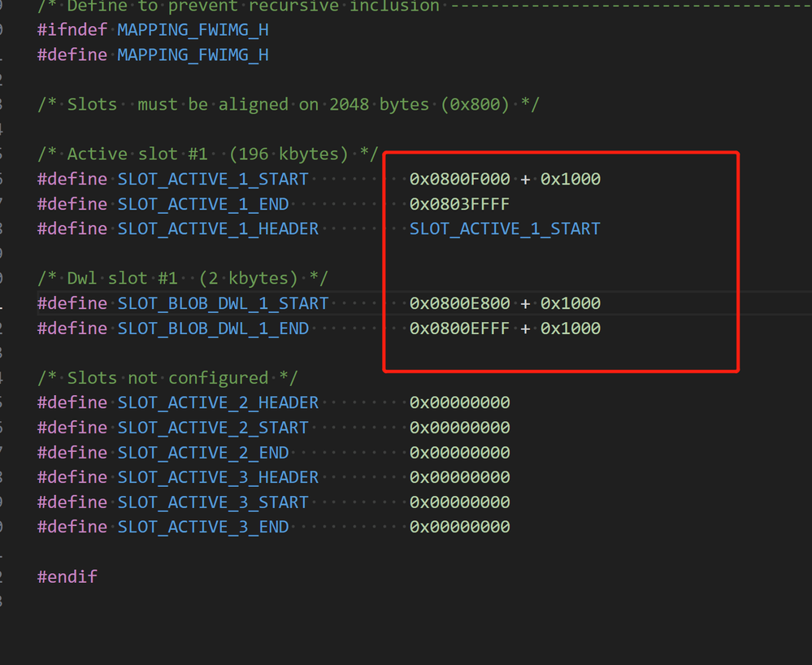Click the SLOT_BLOB_DWL_1_START macro name

tap(223, 304)
